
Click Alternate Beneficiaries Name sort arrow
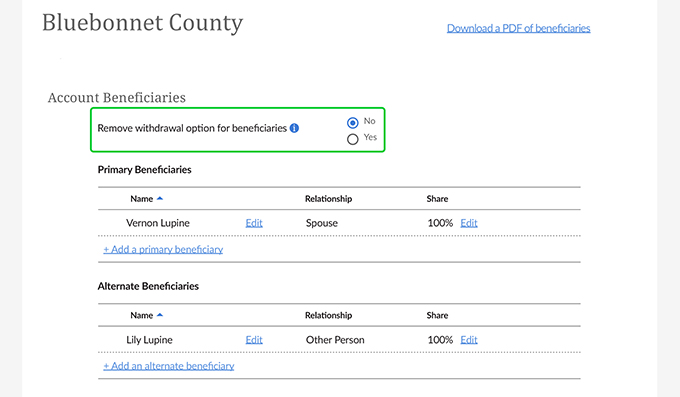(x=160, y=315)
